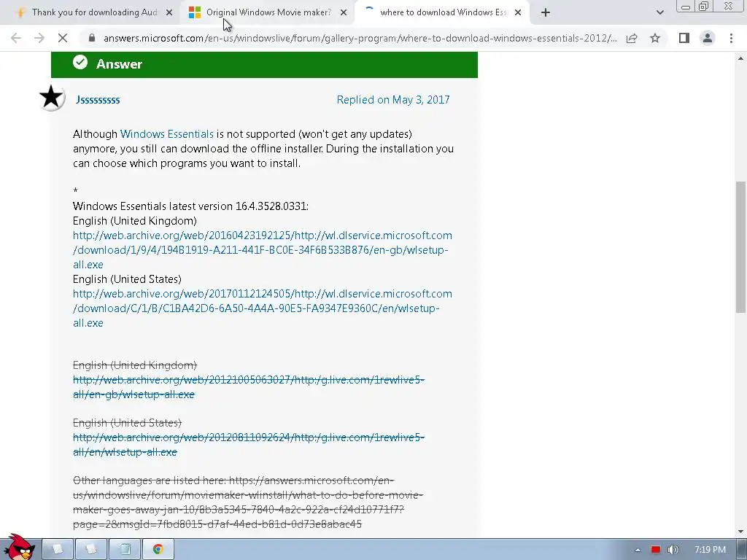Open the United States 20170112124505 archive download link
The height and width of the screenshot is (560, 747).
click(x=263, y=308)
